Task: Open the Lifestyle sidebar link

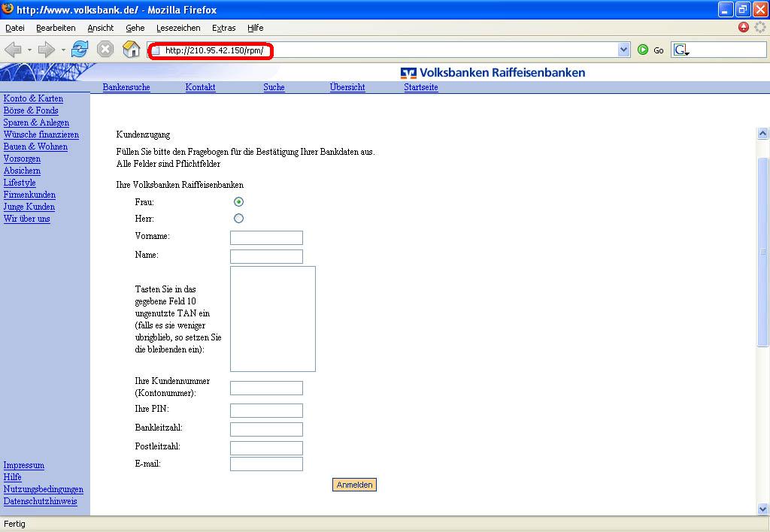Action: (x=20, y=183)
